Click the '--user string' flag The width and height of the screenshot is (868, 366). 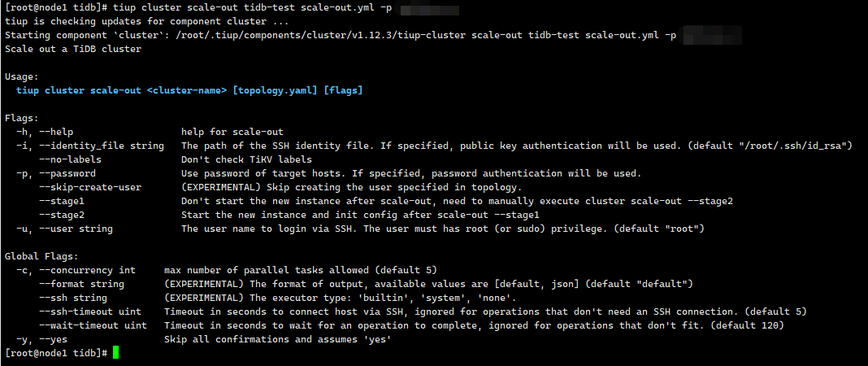pyautogui.click(x=76, y=229)
